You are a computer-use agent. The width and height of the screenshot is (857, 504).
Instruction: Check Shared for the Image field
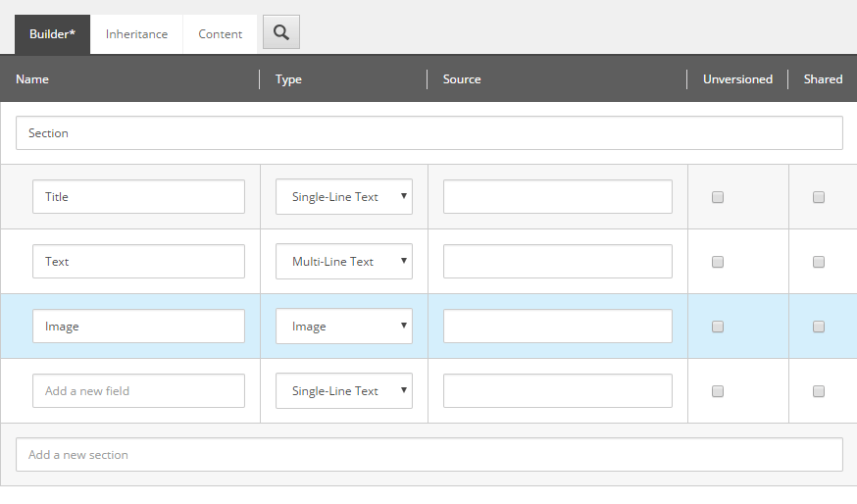click(x=819, y=327)
